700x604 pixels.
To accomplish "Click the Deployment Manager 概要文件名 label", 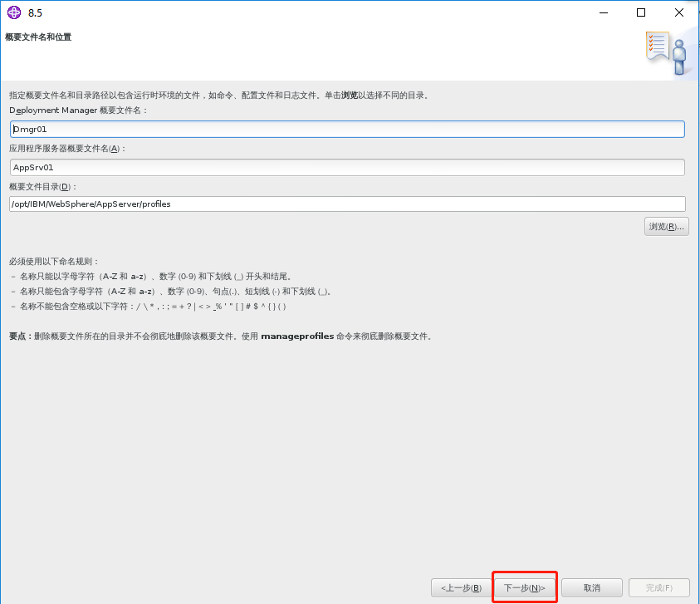I will (78, 110).
